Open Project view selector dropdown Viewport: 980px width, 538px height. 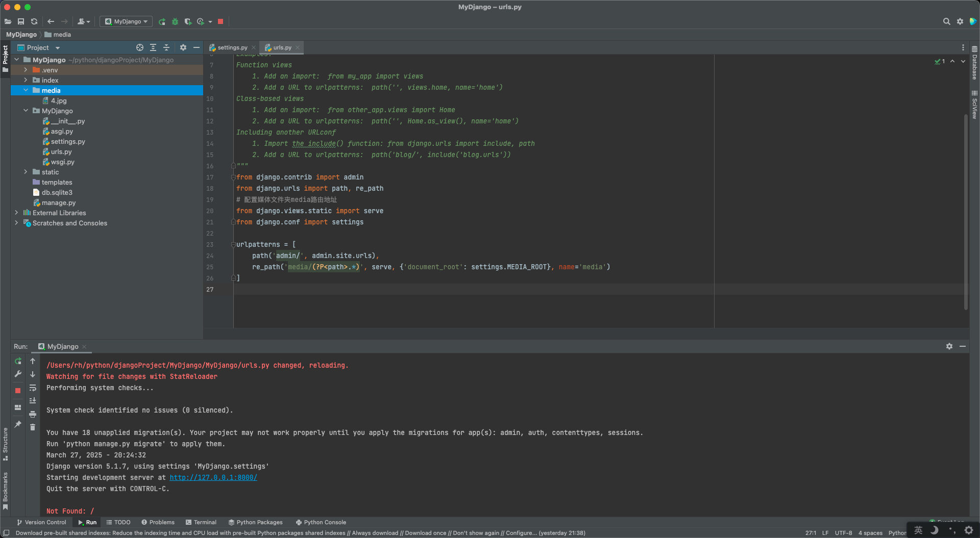point(39,47)
